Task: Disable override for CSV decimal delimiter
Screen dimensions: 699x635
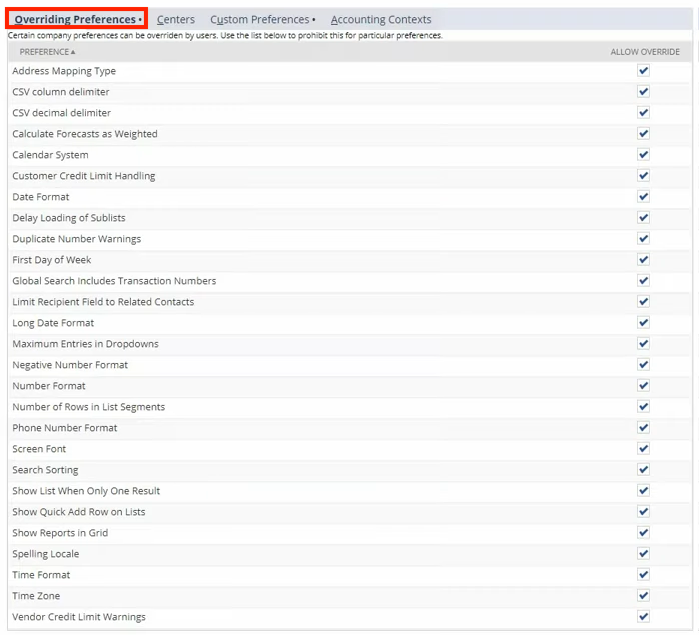Action: point(643,112)
